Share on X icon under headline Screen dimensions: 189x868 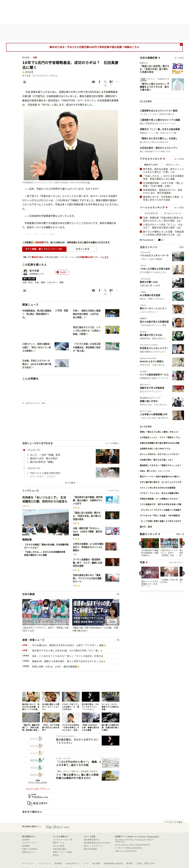click(x=105, y=82)
